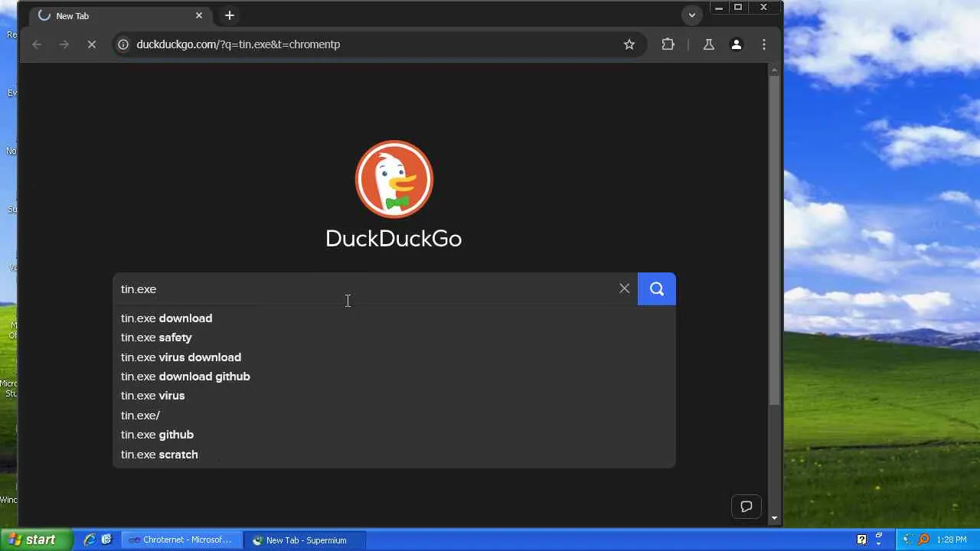The height and width of the screenshot is (551, 980).
Task: Close the Supermium browser window
Action: (763, 8)
